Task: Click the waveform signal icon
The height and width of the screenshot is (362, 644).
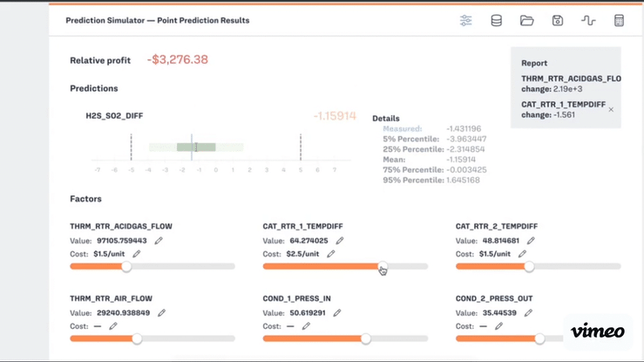Action: (x=588, y=21)
